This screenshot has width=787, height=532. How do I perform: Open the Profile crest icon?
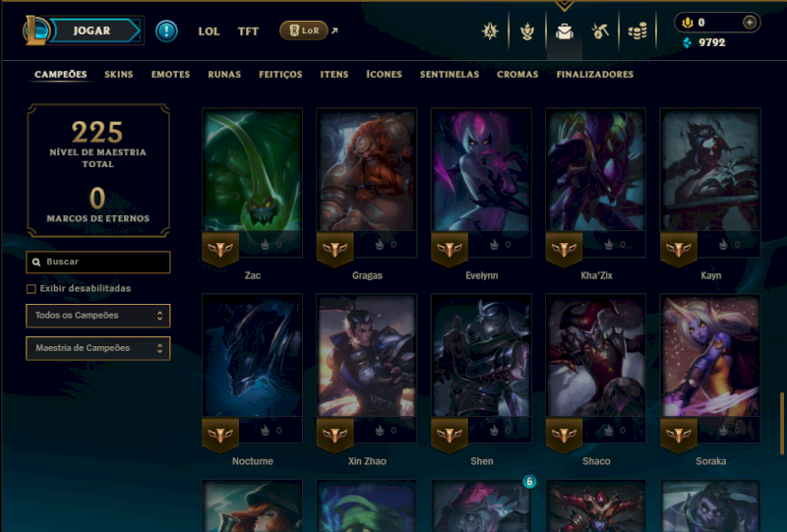coord(490,31)
